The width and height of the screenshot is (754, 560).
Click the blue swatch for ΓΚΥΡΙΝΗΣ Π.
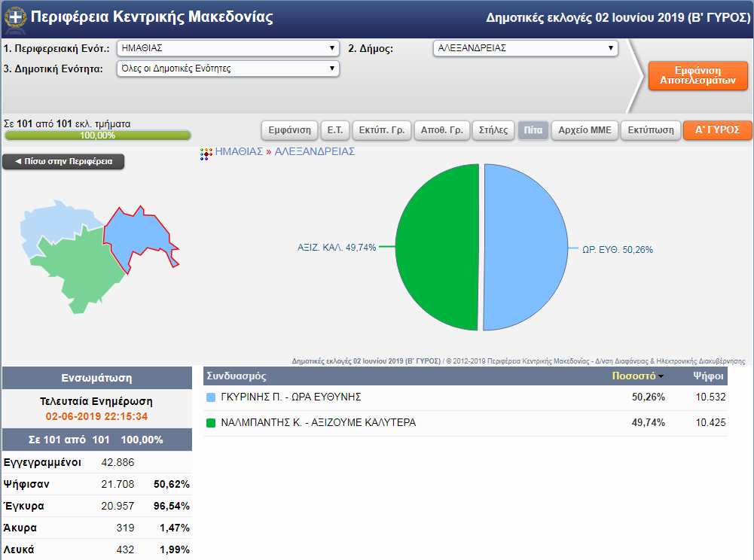click(x=211, y=397)
